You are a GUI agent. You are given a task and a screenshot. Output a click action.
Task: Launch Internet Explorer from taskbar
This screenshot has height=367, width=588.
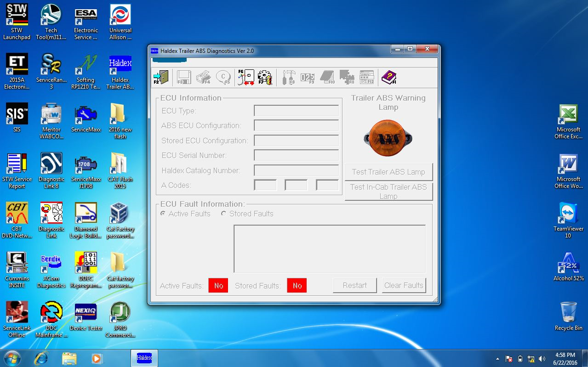[x=41, y=358]
